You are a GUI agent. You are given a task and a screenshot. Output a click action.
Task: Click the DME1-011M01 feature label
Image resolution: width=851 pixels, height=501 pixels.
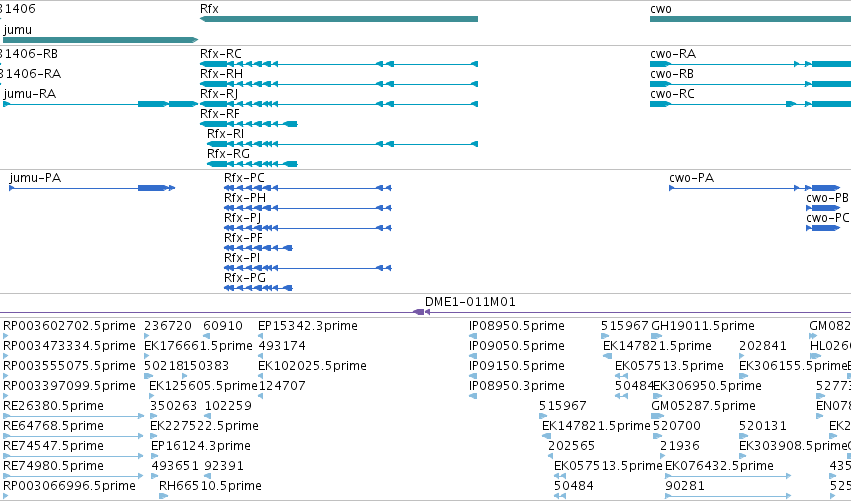(470, 302)
